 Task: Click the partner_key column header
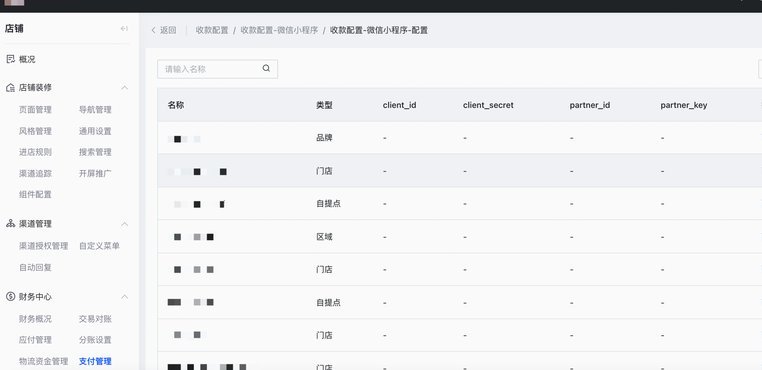(x=684, y=105)
